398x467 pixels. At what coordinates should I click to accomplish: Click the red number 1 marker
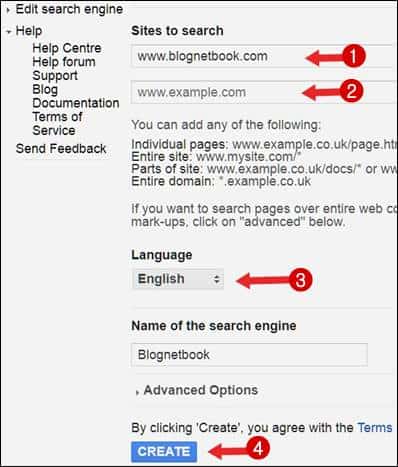353,56
